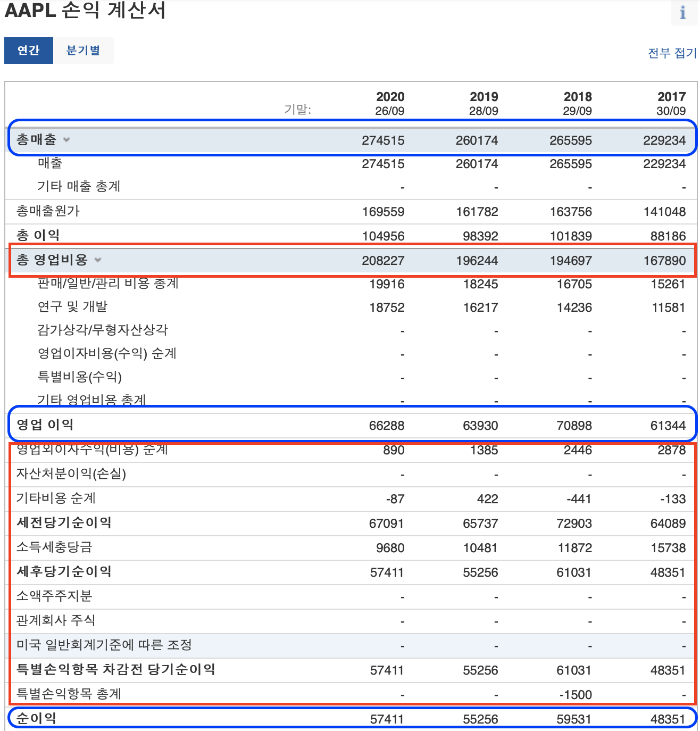Image resolution: width=700 pixels, height=731 pixels.
Task: Click the 특별손익항목 총계 label
Action: tap(69, 694)
